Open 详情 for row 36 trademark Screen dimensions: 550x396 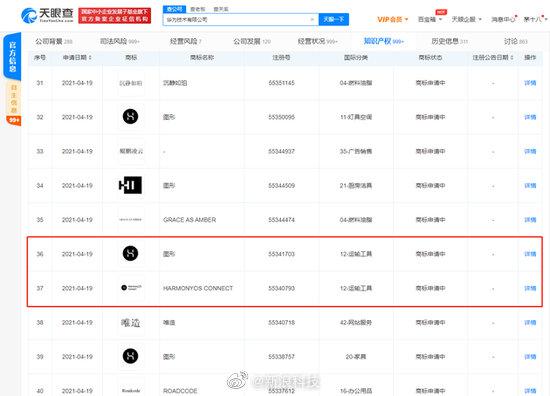530,254
